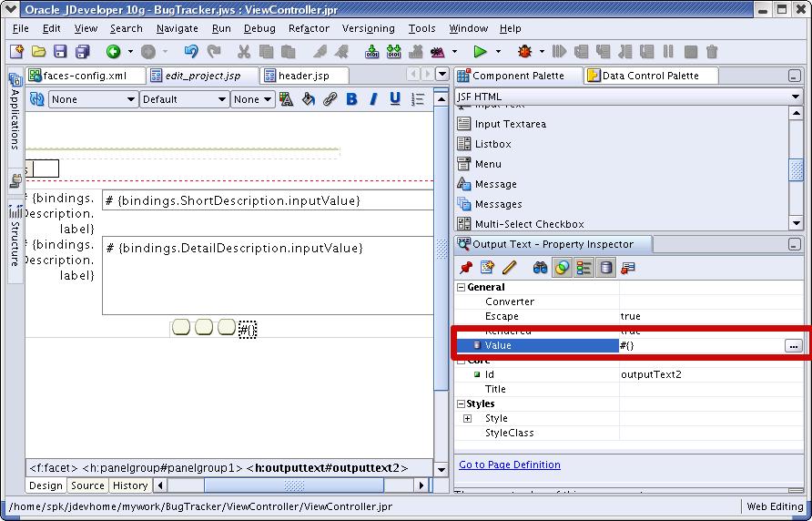This screenshot has width=812, height=521.
Task: Toggle the database cylinder view button
Action: [605, 268]
